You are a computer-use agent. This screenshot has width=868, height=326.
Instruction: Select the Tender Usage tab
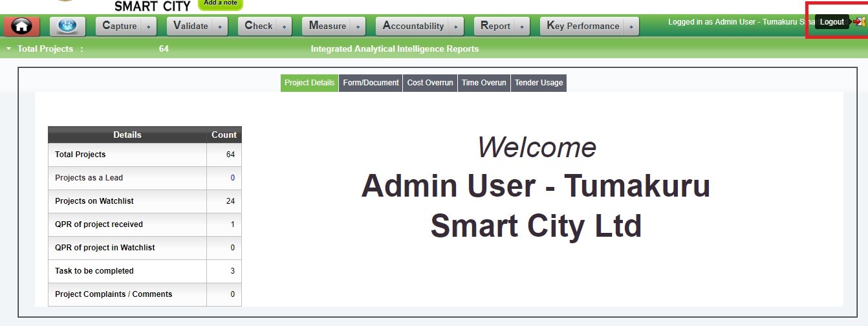(539, 83)
